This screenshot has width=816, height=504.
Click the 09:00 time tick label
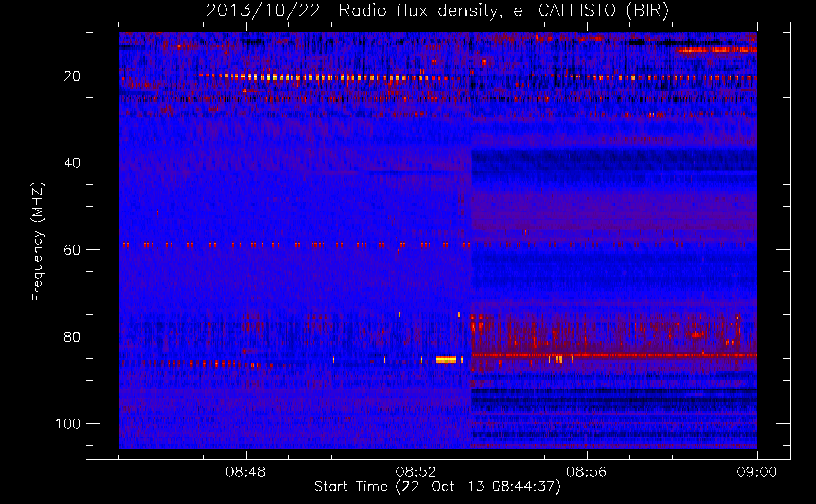(x=757, y=472)
